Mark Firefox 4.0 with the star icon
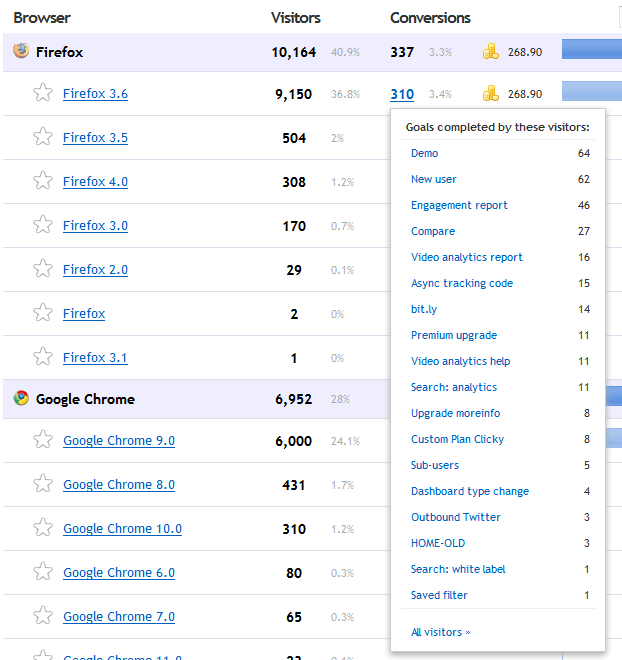The width and height of the screenshot is (622, 660). [42, 181]
